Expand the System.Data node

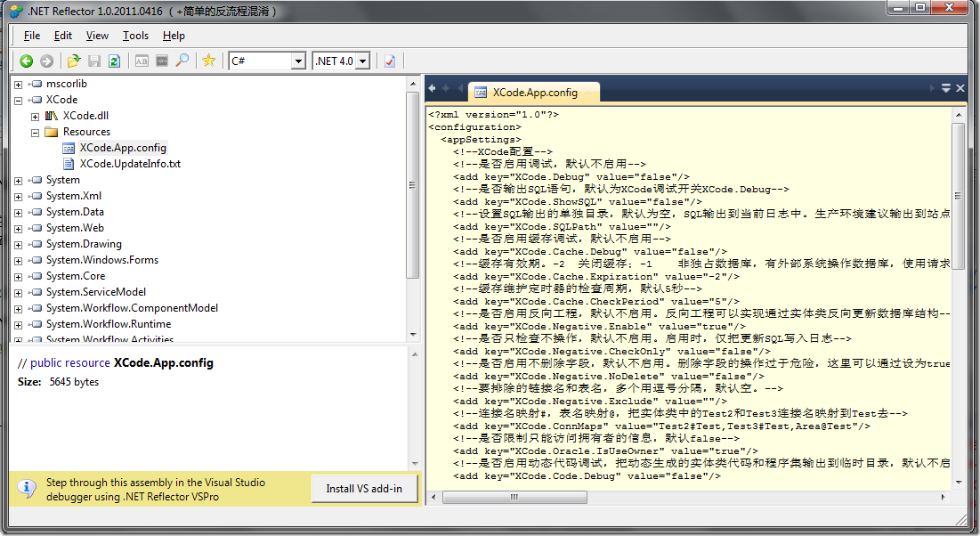click(x=18, y=213)
